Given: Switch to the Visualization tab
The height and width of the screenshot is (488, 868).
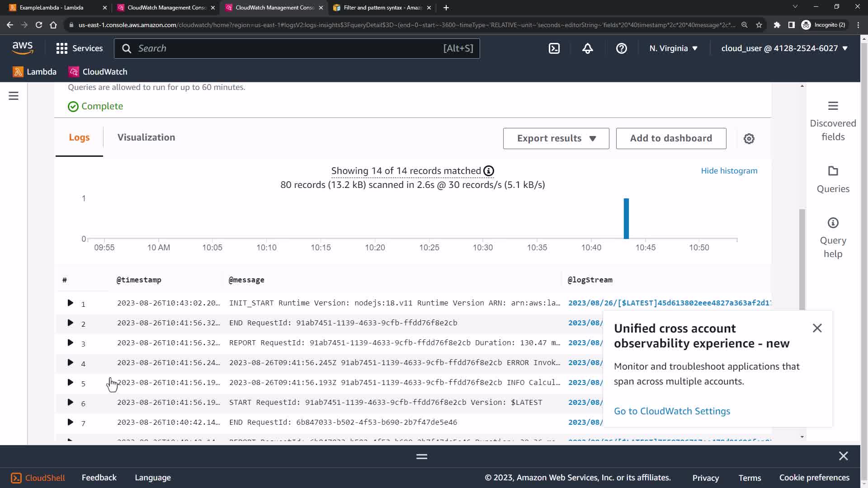Looking at the screenshot, I should 146,137.
